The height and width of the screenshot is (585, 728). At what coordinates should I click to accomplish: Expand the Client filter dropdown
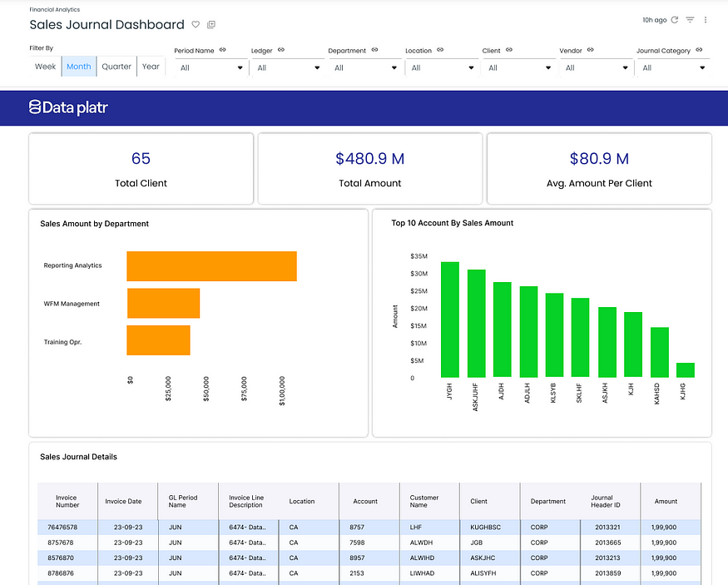coord(519,67)
